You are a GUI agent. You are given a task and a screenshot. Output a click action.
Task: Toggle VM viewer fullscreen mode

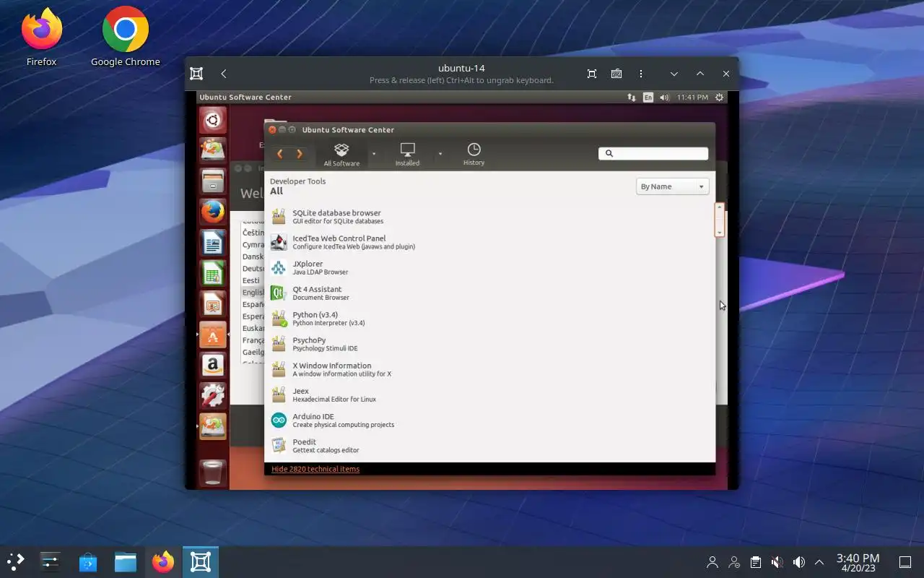tap(592, 74)
